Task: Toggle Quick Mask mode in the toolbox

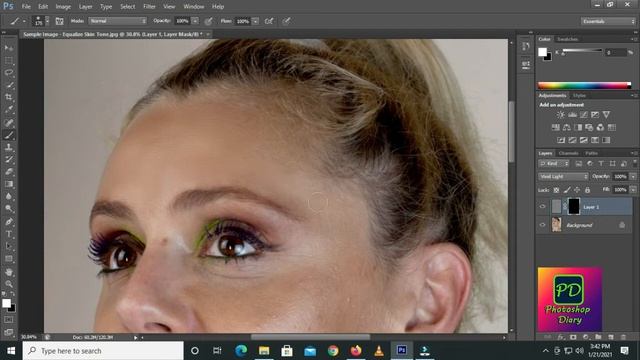Action: click(x=9, y=320)
